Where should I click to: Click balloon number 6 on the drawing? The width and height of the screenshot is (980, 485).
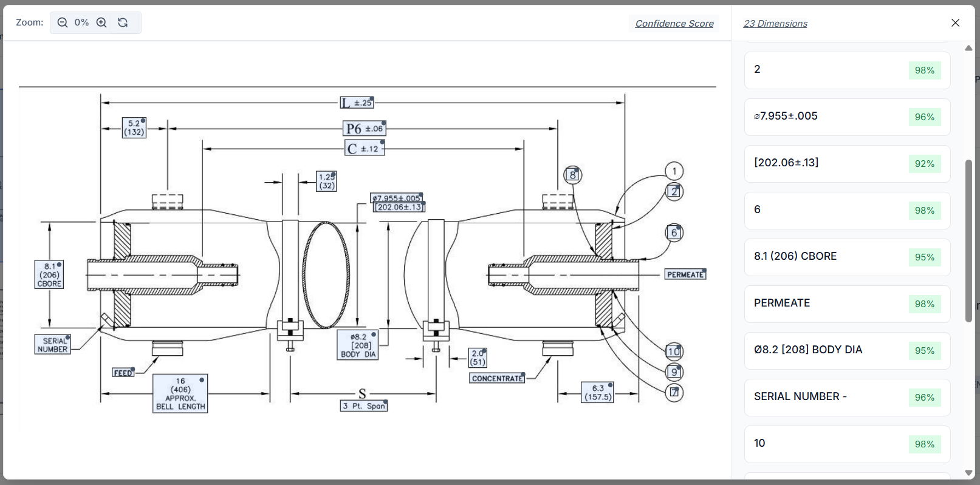click(x=674, y=232)
